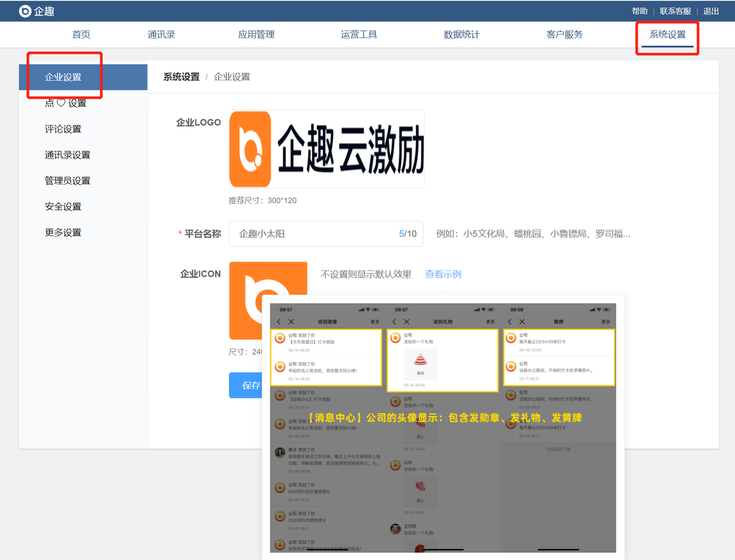Click the 查看示例 link
This screenshot has width=735, height=560.
point(443,274)
